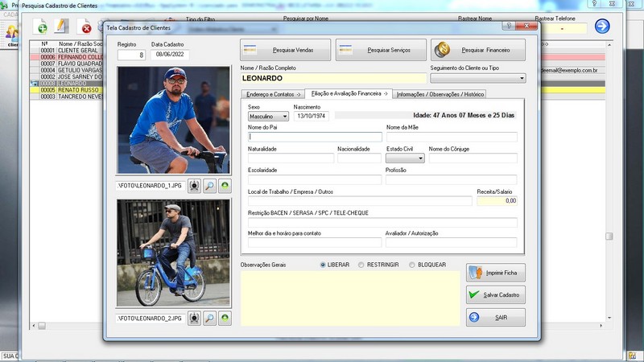The height and width of the screenshot is (362, 644).
Task: Click the Nome do Pai input field
Action: (x=316, y=137)
